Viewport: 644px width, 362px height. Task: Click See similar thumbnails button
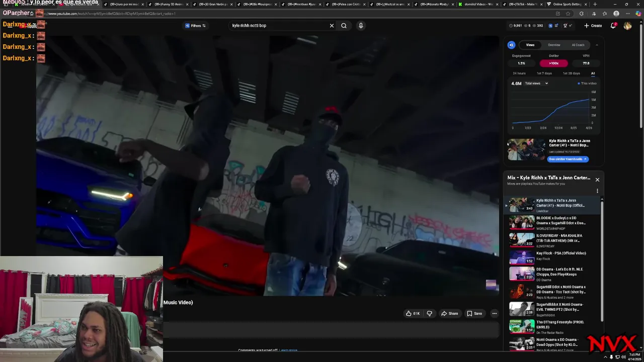[568, 159]
